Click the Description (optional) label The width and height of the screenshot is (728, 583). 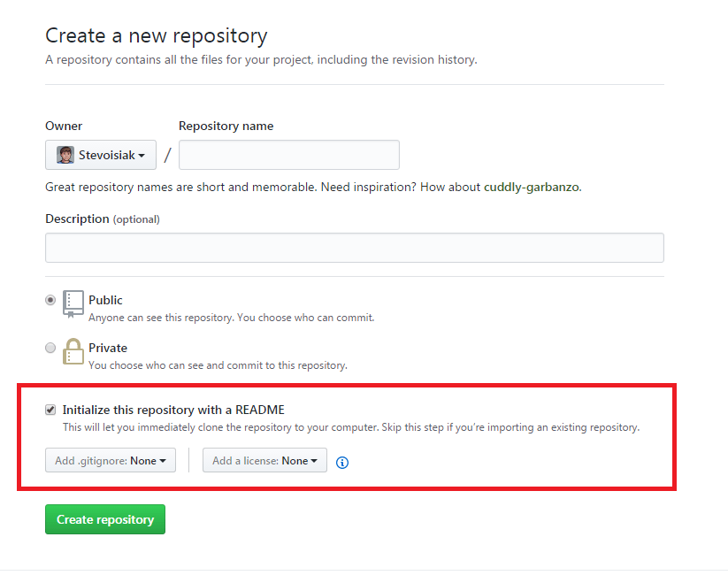point(103,219)
